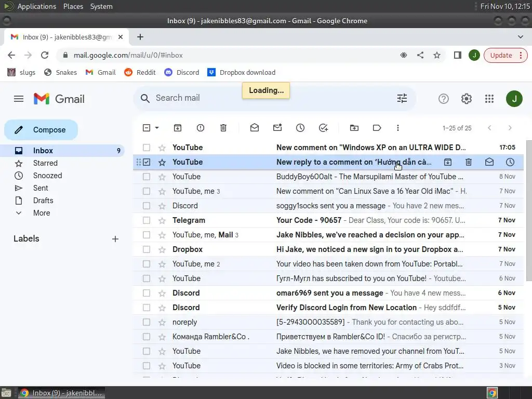Click the mail list vertical scrollbar
The height and width of the screenshot is (399, 532).
529,210
